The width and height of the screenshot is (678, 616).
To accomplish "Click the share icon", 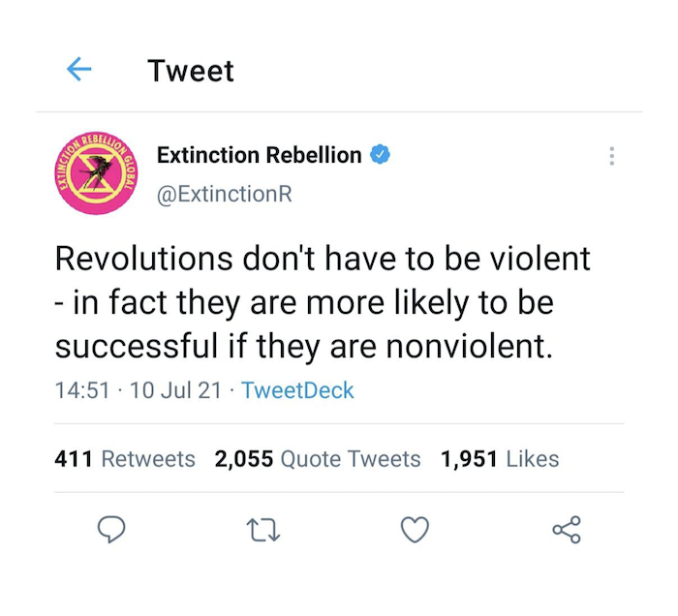I will (567, 530).
